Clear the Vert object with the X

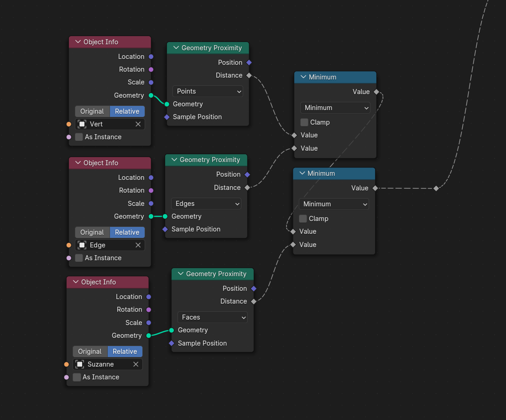138,124
